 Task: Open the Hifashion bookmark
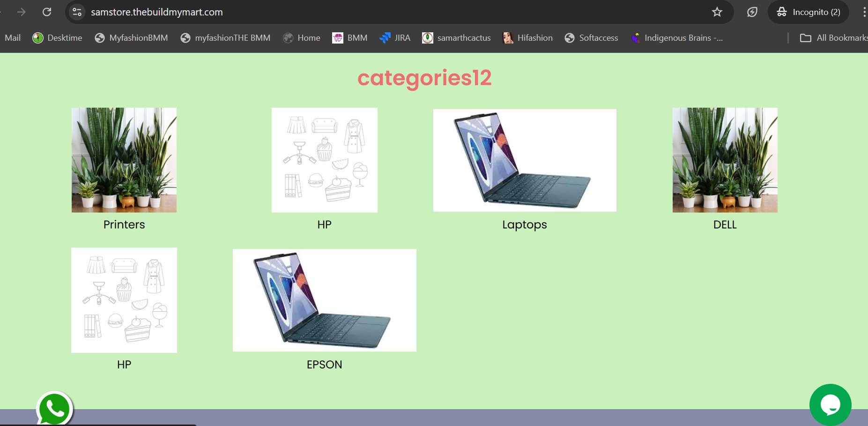527,38
